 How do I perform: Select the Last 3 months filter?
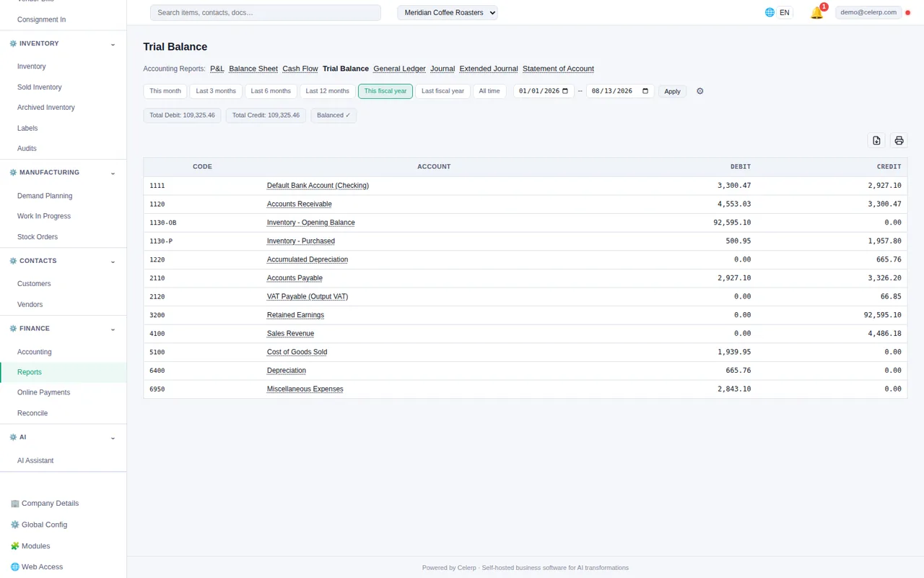click(216, 91)
